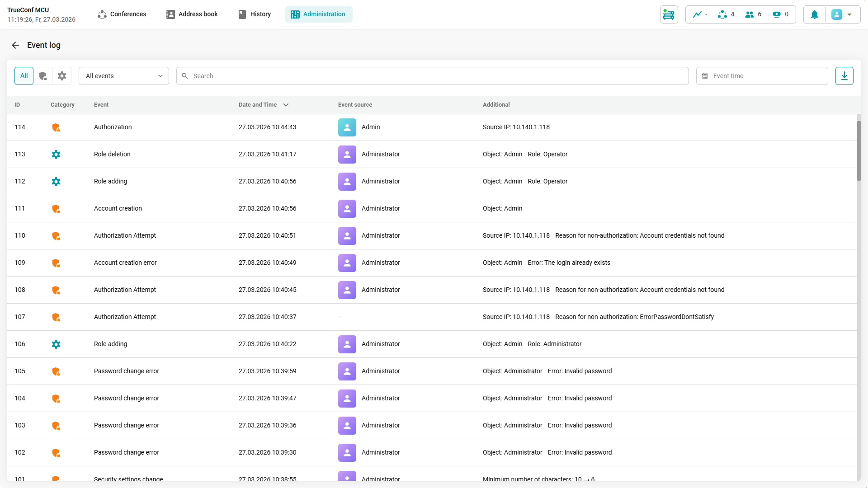Expand the user profile menu arrow
Viewport: 868px width, 488px height.
(x=849, y=14)
